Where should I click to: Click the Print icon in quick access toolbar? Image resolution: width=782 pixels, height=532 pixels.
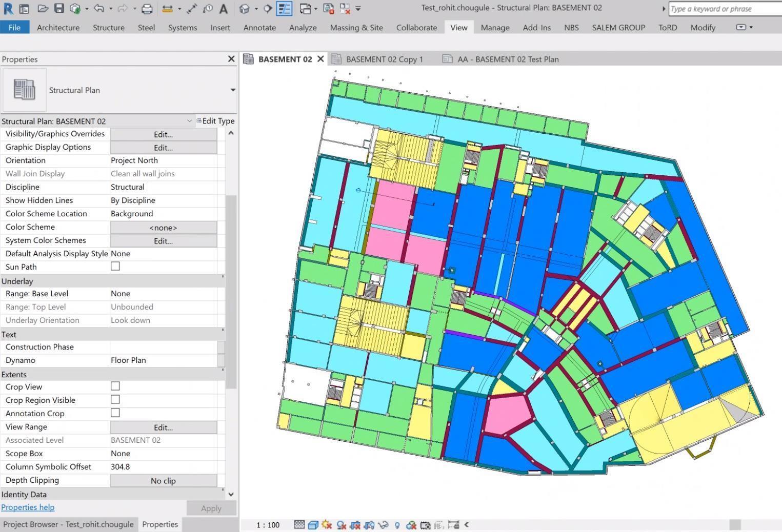tap(147, 9)
